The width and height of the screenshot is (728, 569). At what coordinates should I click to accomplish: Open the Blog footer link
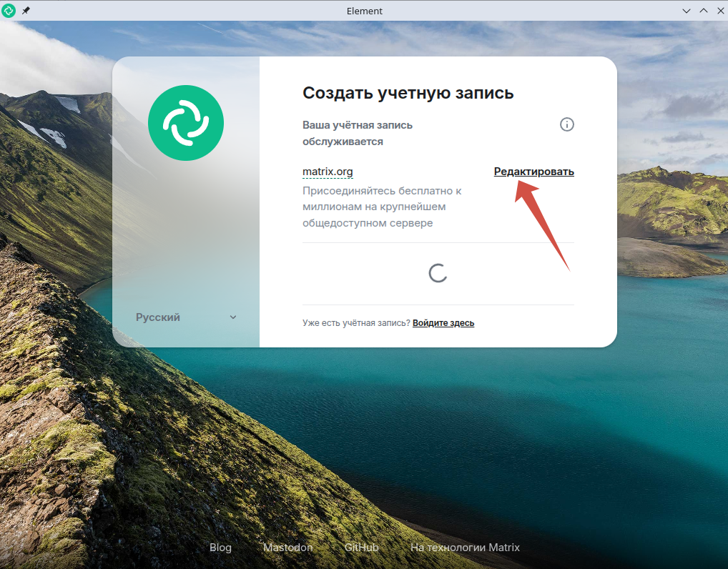pos(220,548)
